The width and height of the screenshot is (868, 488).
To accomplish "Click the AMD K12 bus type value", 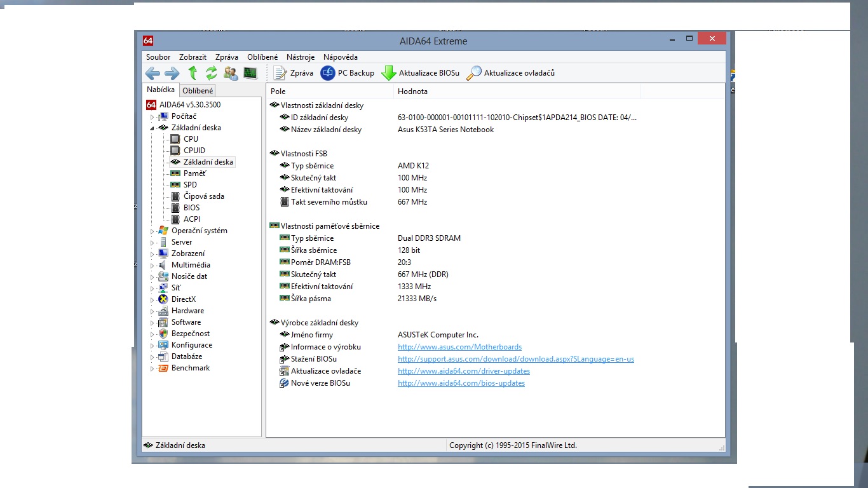I will point(413,166).
